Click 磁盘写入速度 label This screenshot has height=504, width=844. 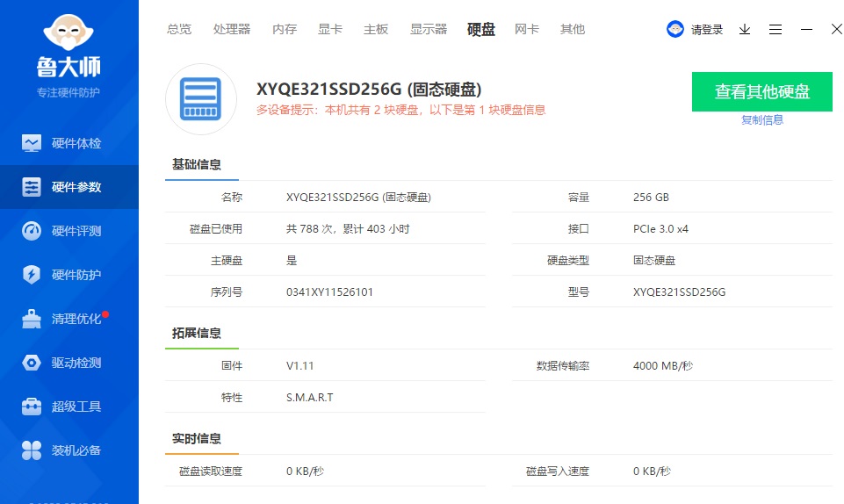coord(558,472)
